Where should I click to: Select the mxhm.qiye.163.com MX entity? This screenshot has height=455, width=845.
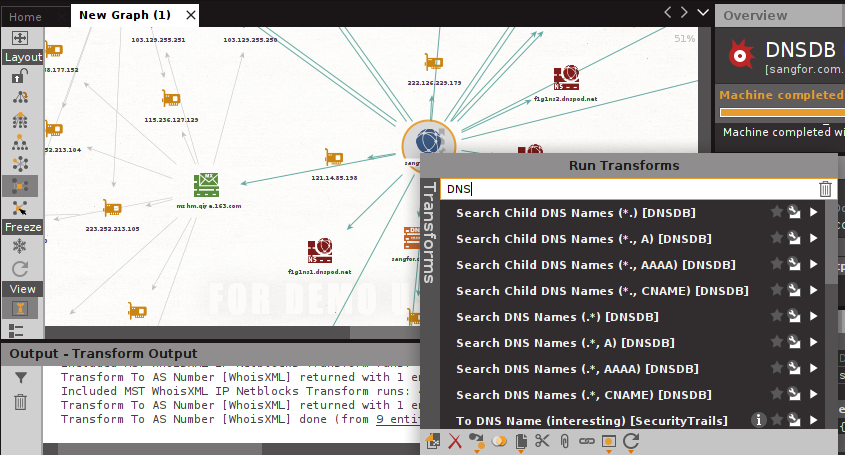[x=206, y=185]
